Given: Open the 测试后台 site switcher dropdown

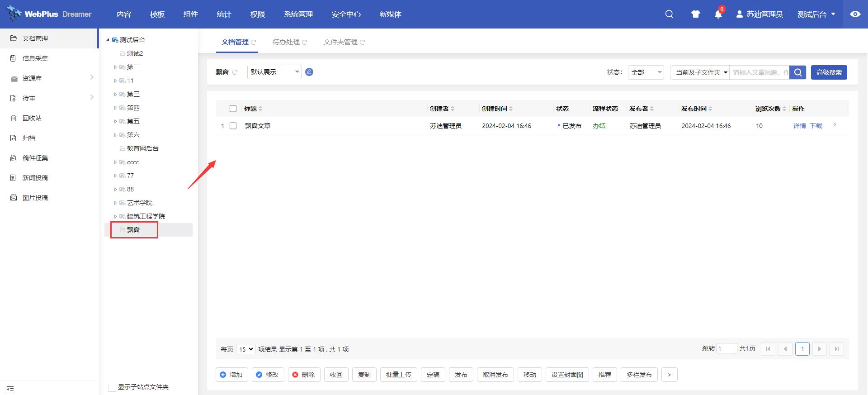Looking at the screenshot, I should [816, 14].
